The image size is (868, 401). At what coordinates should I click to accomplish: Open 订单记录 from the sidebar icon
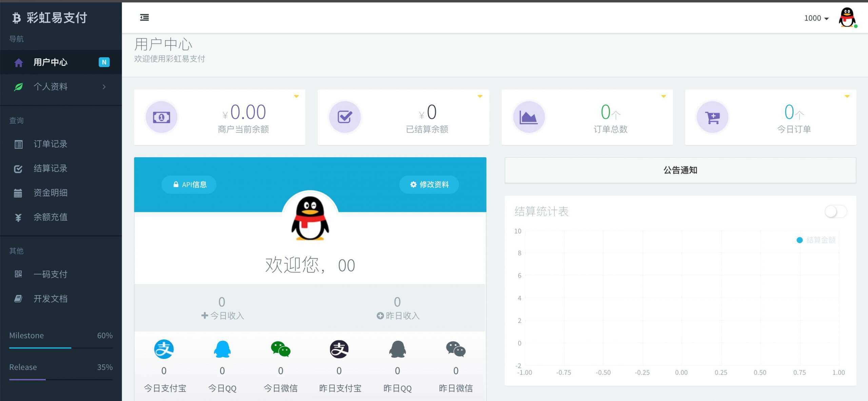pos(18,144)
